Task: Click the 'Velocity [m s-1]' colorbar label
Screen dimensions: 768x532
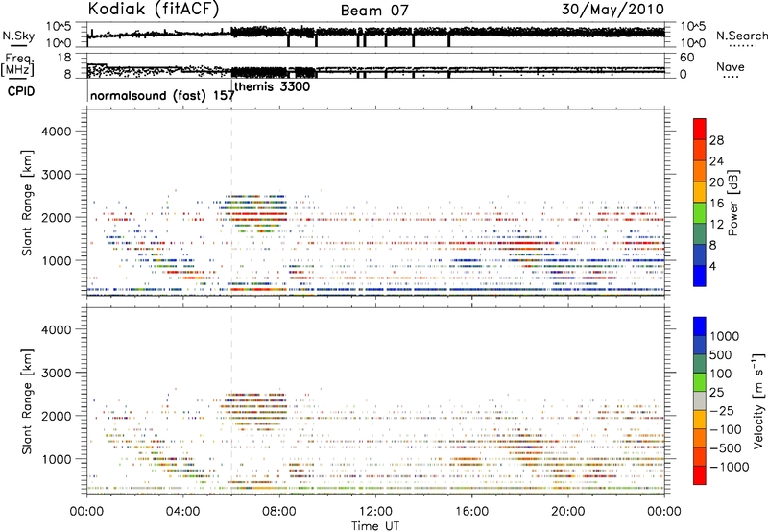Action: [x=758, y=400]
